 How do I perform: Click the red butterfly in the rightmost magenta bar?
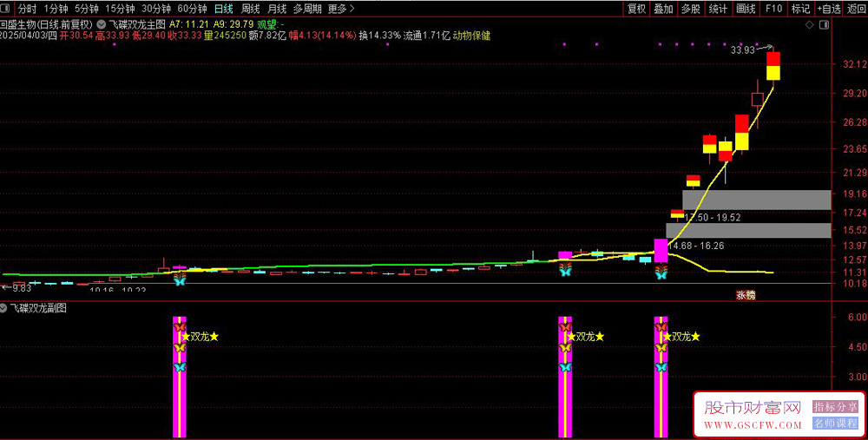(x=661, y=327)
